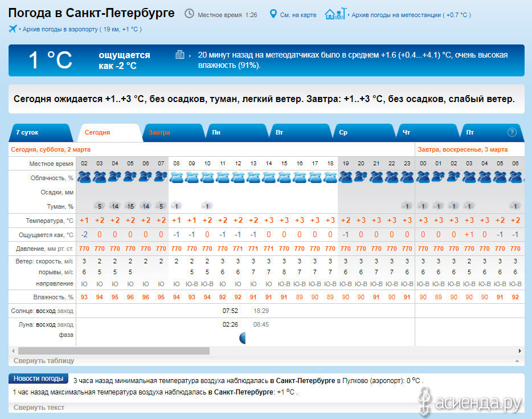
Task: Click the Давление, мм рт. ст. row label
Action: tap(44, 249)
